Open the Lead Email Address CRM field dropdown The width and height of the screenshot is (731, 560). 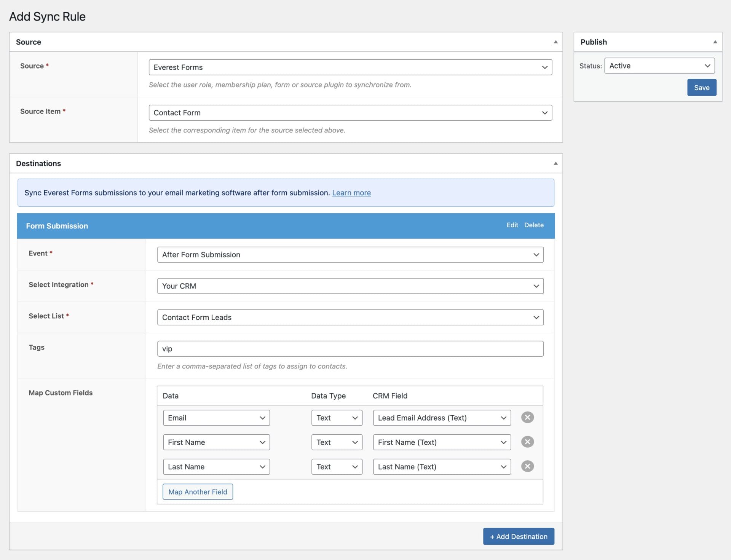tap(442, 418)
